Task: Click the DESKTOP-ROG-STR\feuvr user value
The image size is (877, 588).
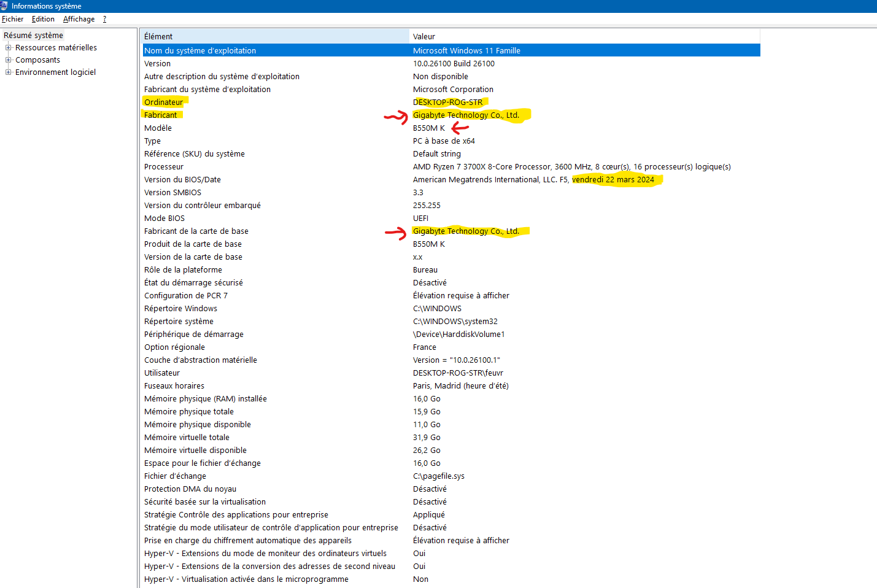Action: click(458, 373)
